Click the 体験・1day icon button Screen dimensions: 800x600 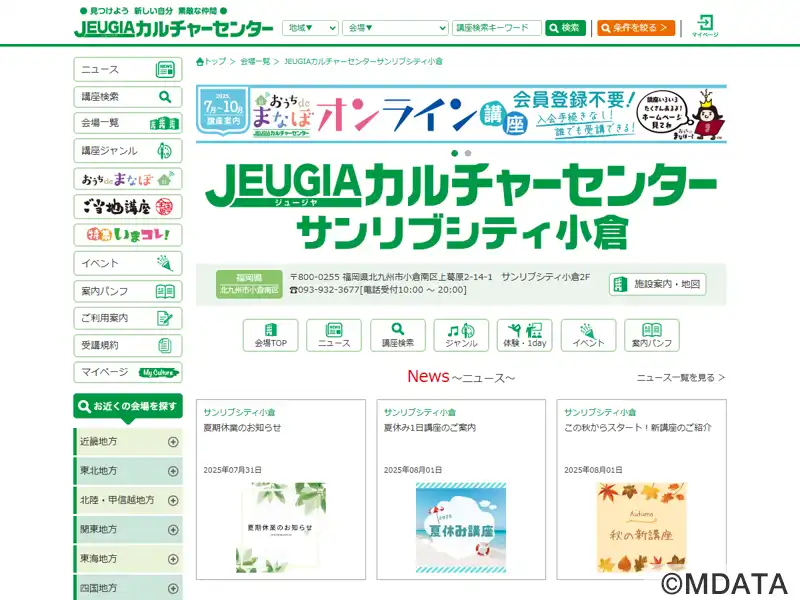tap(524, 335)
